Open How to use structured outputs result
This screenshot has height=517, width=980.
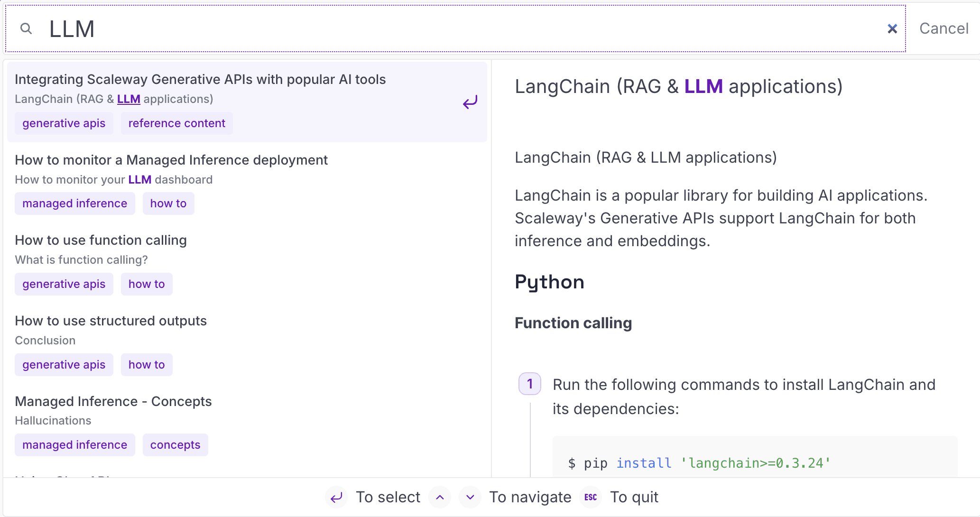point(111,321)
